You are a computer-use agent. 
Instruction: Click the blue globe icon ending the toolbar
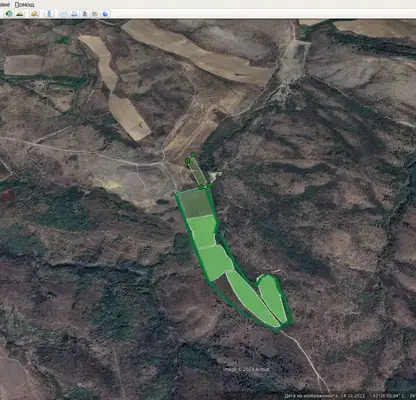point(105,14)
